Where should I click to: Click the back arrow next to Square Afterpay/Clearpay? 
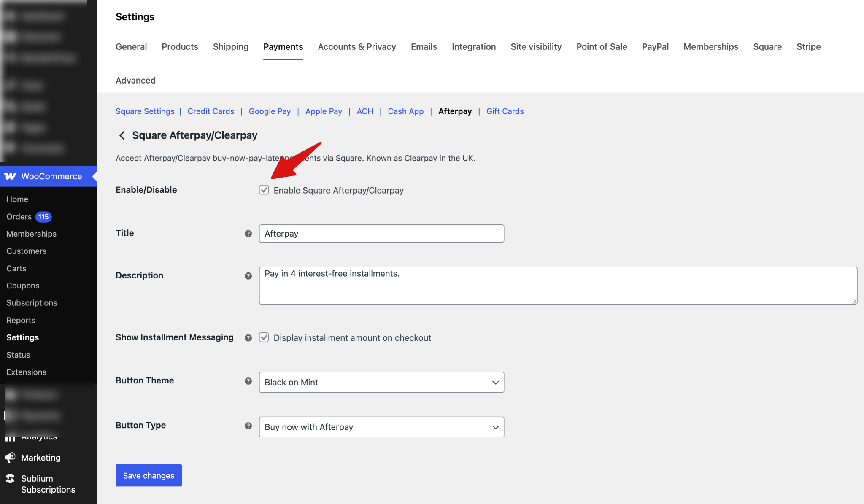coord(121,135)
